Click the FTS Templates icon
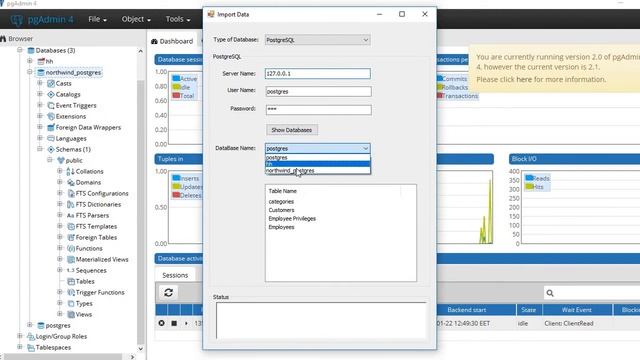640x360 pixels. [71, 227]
